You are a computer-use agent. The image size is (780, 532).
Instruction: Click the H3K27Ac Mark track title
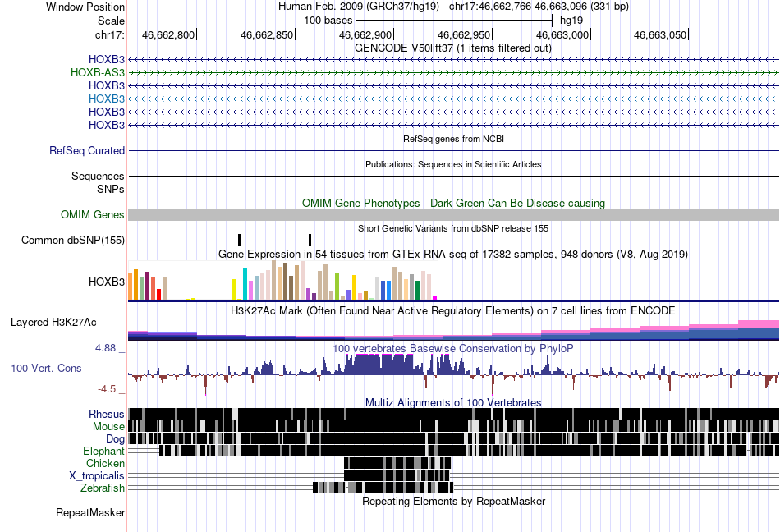tap(453, 311)
